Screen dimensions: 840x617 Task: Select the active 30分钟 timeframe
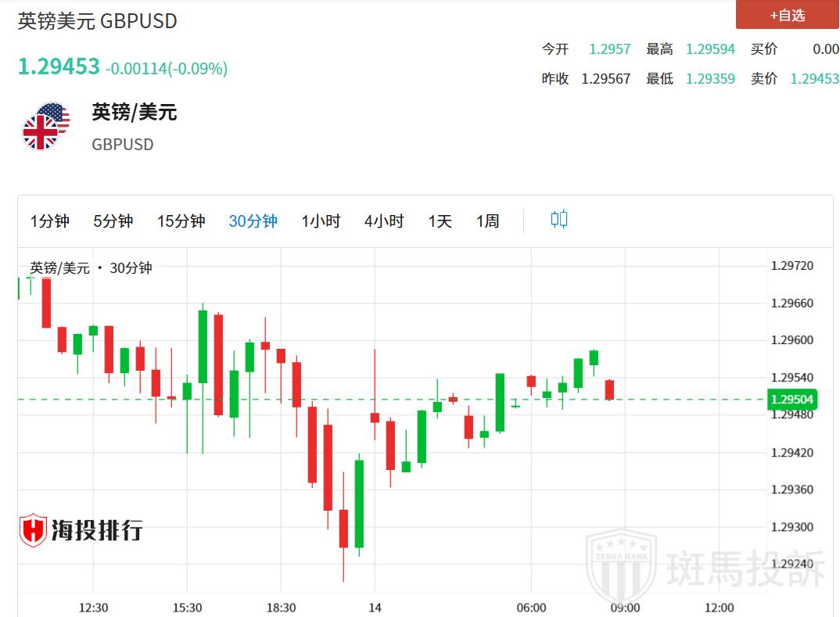(x=253, y=221)
